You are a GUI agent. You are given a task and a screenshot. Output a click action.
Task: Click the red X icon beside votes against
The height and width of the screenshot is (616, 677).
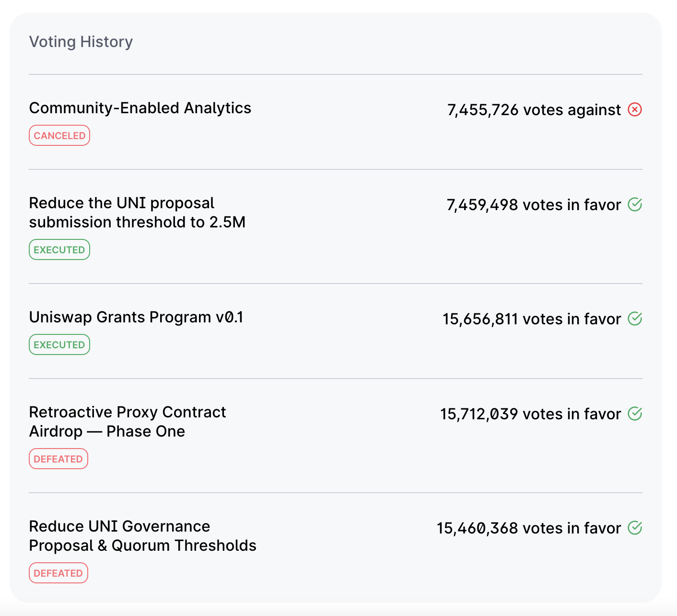[635, 110]
